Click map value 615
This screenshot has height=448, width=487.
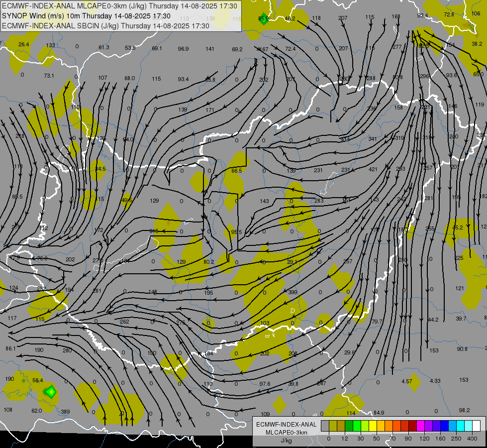(x=154, y=231)
